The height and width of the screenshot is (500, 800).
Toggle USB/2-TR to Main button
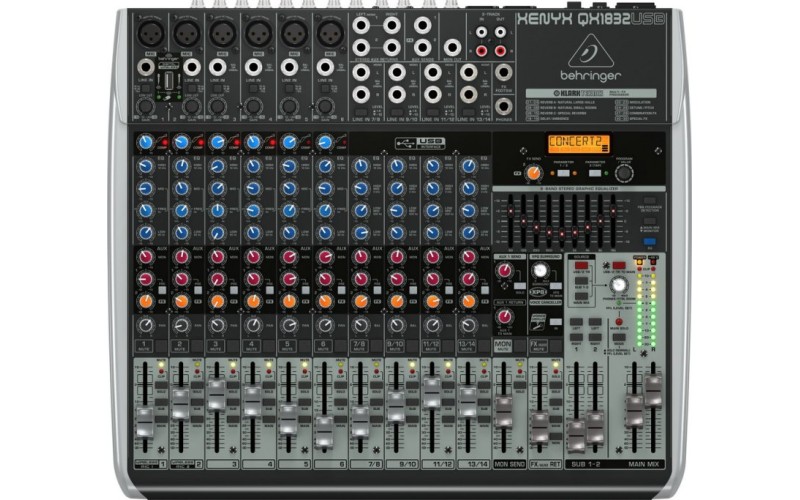pos(619,265)
